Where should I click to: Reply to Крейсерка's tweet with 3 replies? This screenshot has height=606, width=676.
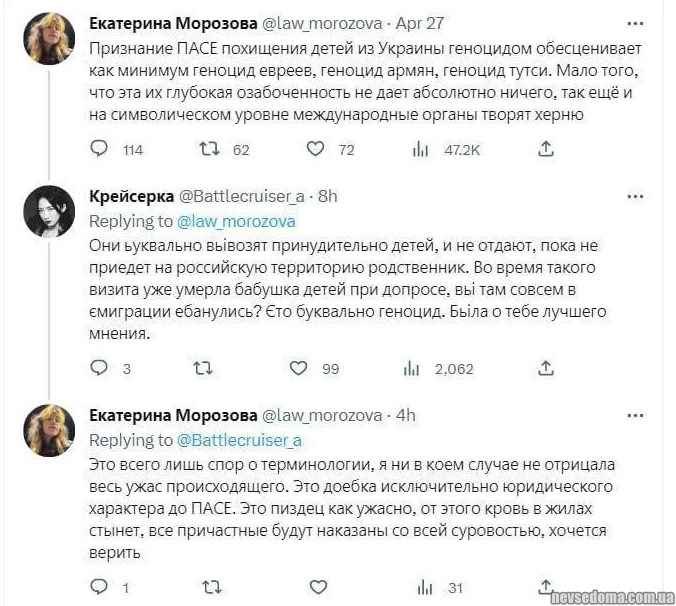pyautogui.click(x=99, y=368)
